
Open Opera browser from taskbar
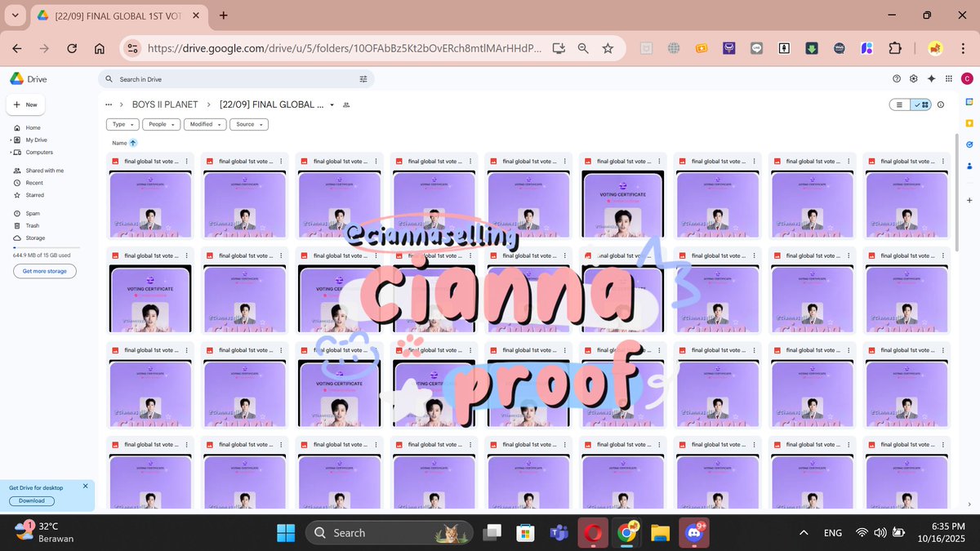[593, 532]
